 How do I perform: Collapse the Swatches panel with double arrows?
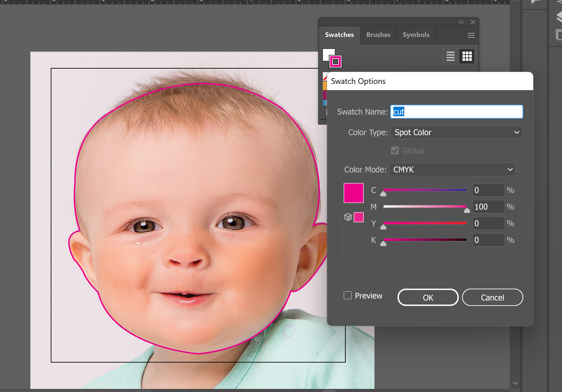coord(461,22)
